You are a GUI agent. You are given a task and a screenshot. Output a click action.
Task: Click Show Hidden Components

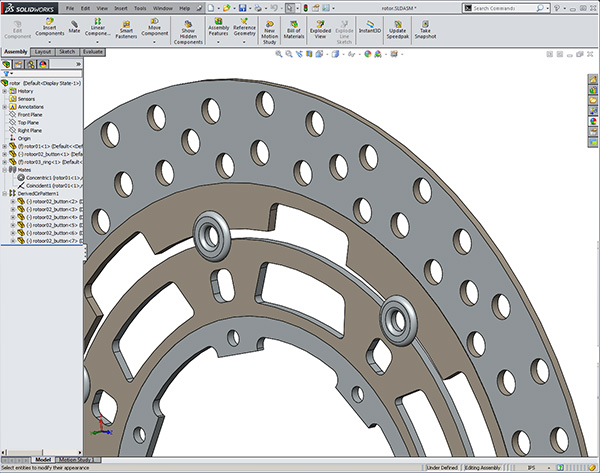click(188, 33)
